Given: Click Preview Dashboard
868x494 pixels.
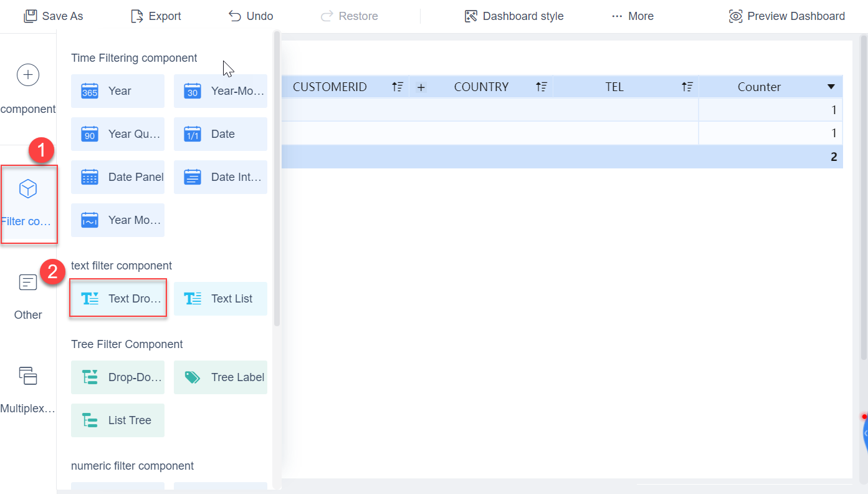Looking at the screenshot, I should pos(787,16).
